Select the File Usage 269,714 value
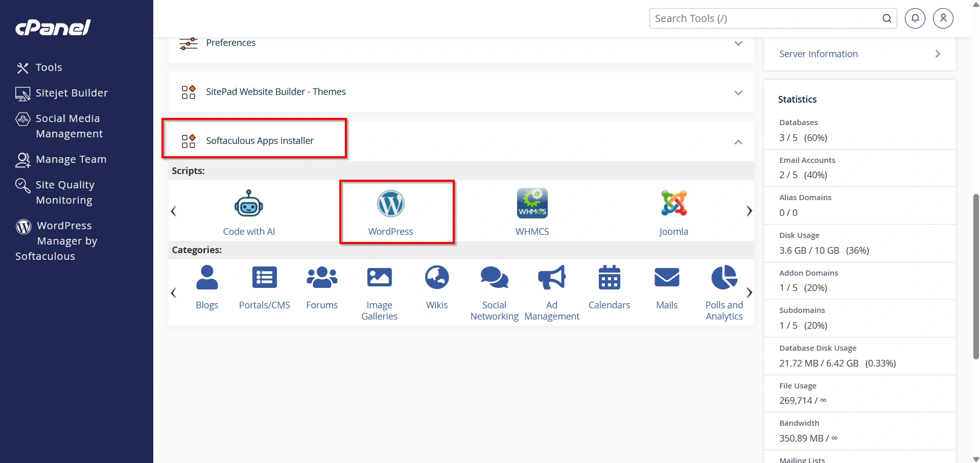This screenshot has height=463, width=980. (803, 401)
